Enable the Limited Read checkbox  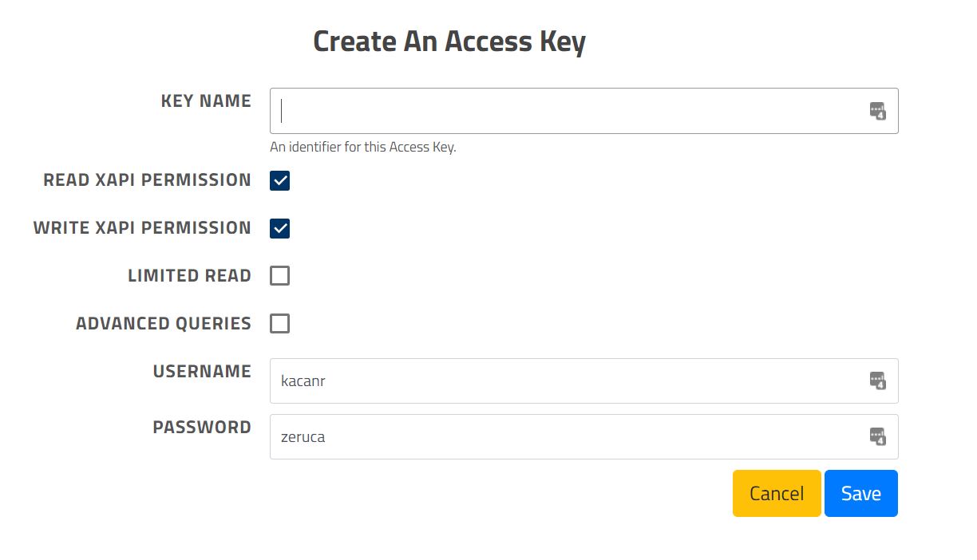[279, 275]
